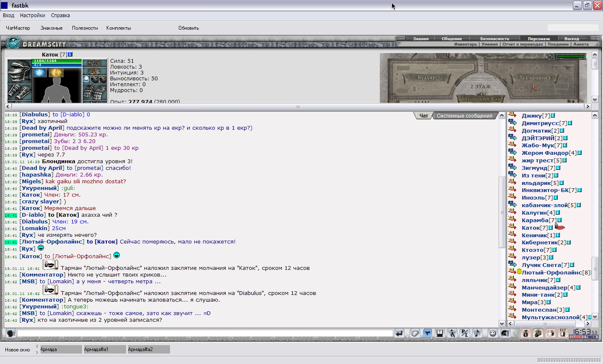Click the coins in hand icon

click(x=538, y=333)
